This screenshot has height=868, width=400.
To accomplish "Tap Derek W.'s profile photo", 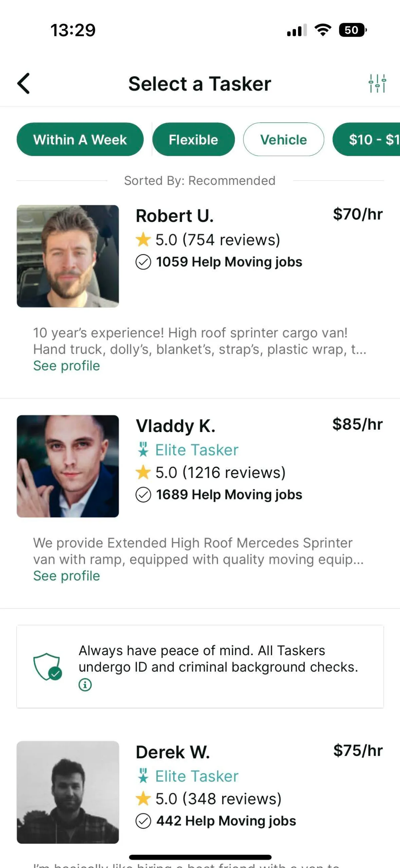I will tap(68, 792).
